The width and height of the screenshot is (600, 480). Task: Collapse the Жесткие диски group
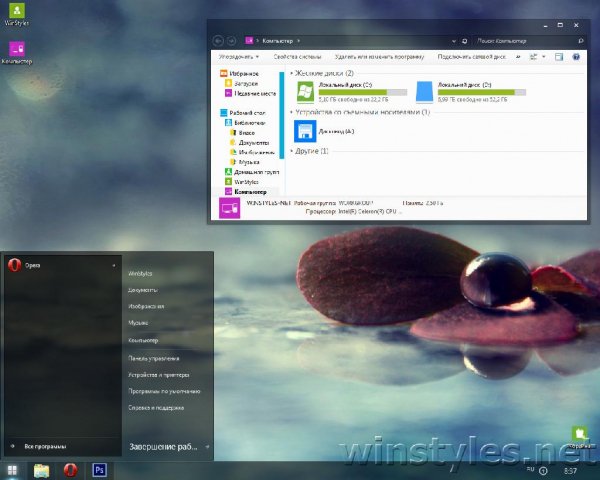click(291, 73)
